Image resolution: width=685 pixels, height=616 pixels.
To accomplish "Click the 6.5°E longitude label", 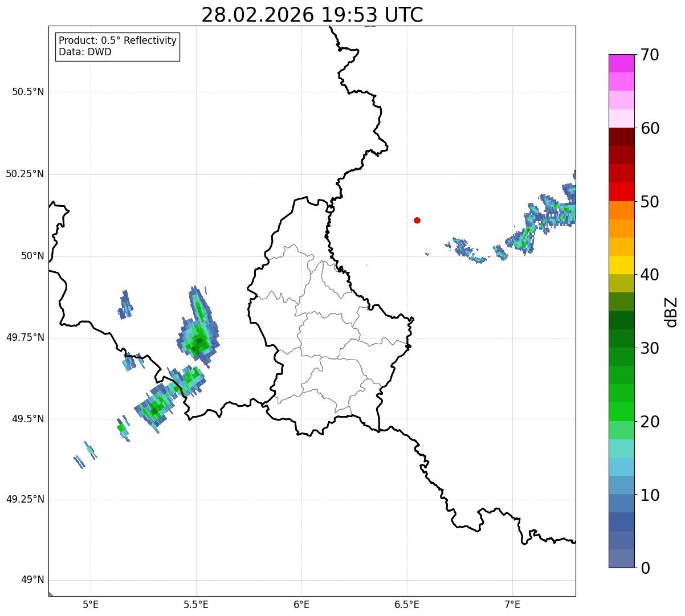I will [407, 604].
